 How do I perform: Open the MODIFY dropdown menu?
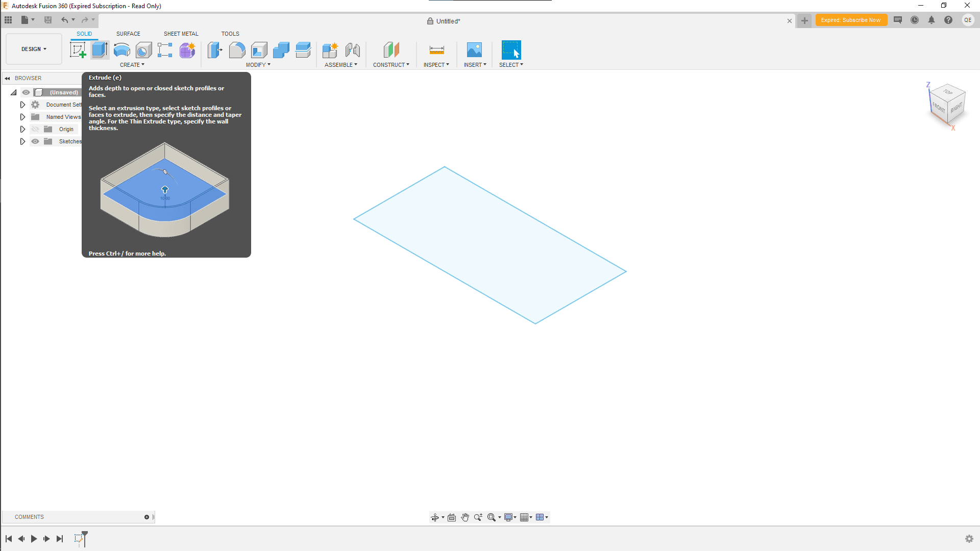click(x=258, y=65)
